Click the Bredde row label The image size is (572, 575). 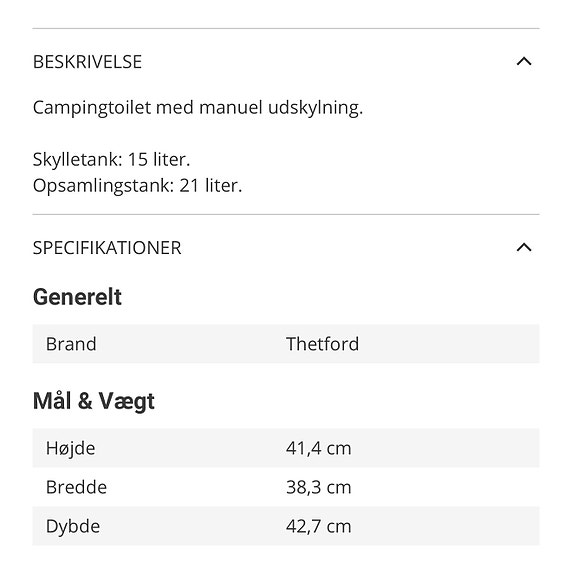pos(76,487)
